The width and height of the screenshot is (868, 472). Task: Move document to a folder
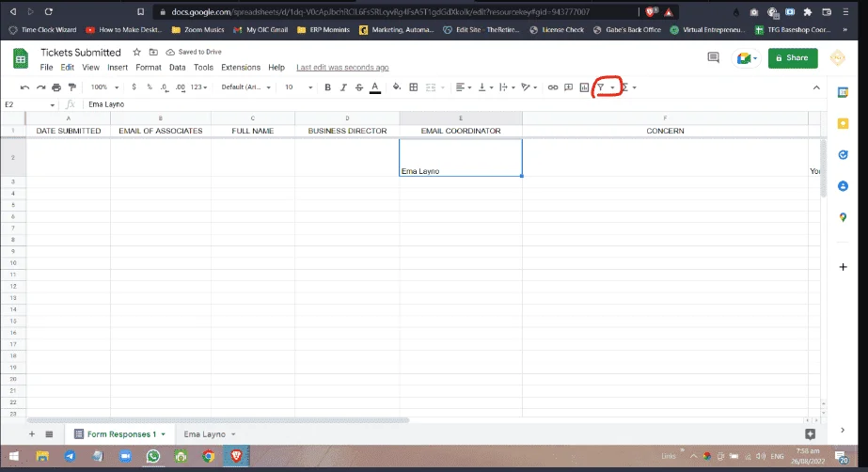tap(153, 52)
